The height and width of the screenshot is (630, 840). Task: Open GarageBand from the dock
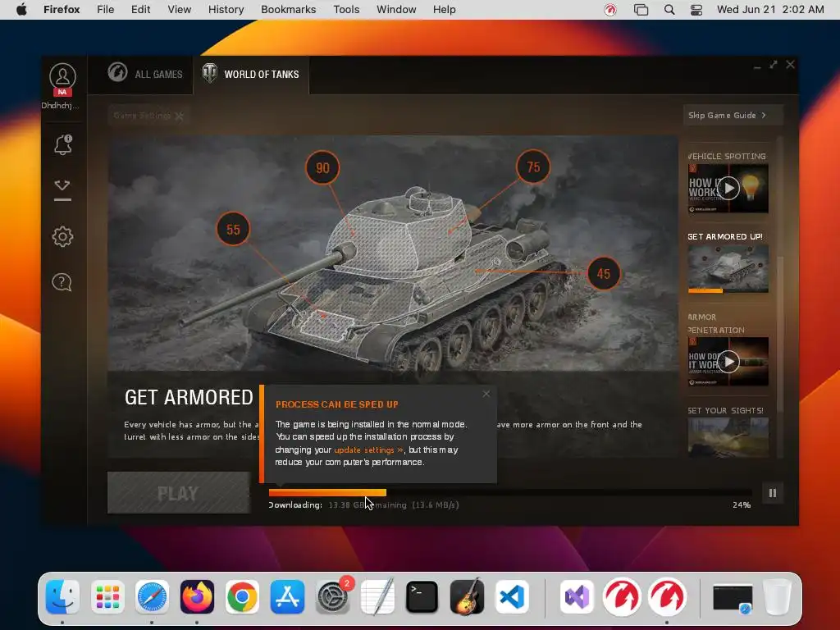[x=467, y=597]
